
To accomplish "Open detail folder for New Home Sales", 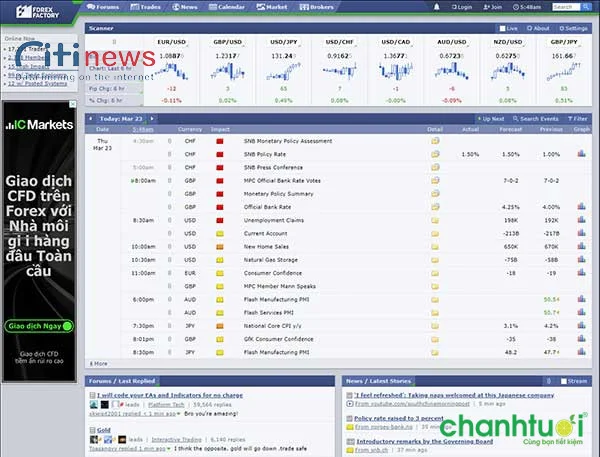I will click(435, 247).
